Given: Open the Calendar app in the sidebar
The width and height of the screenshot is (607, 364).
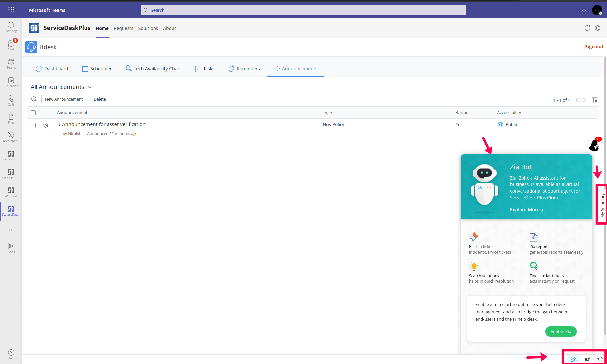Looking at the screenshot, I should (11, 82).
